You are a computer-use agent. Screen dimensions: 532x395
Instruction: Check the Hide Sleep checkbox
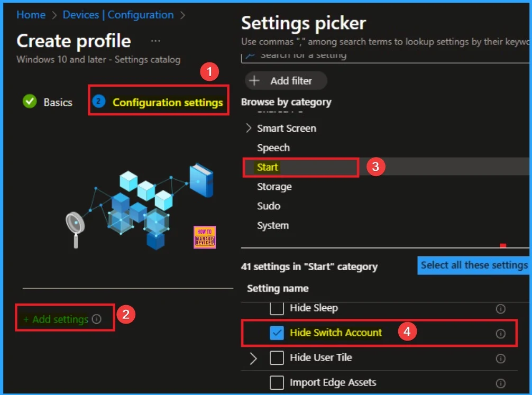pos(277,308)
